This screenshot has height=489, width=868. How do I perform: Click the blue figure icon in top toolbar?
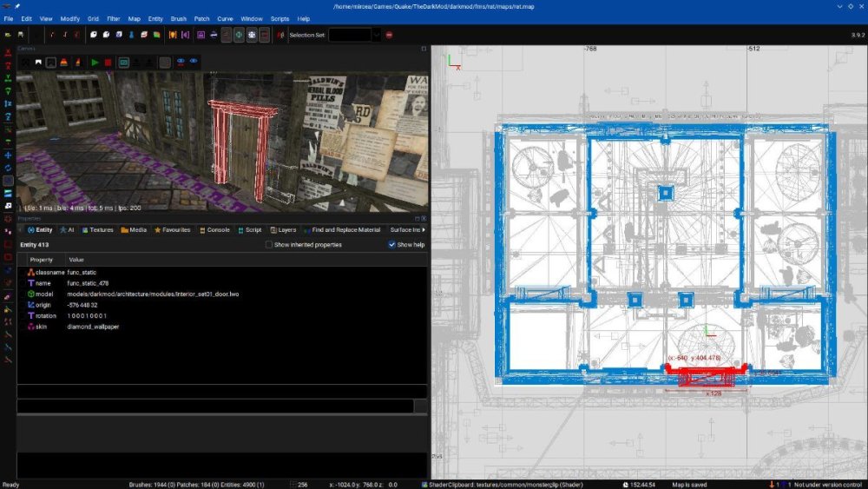[x=131, y=35]
